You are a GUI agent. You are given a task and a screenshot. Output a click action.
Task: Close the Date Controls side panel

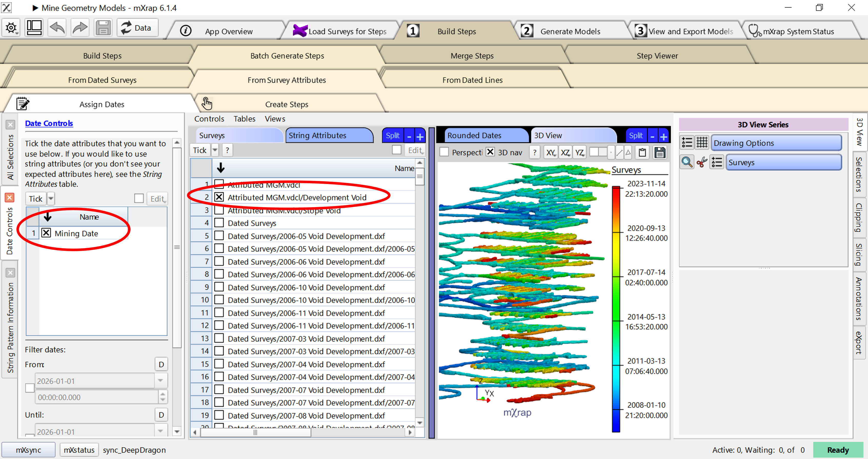tap(10, 197)
